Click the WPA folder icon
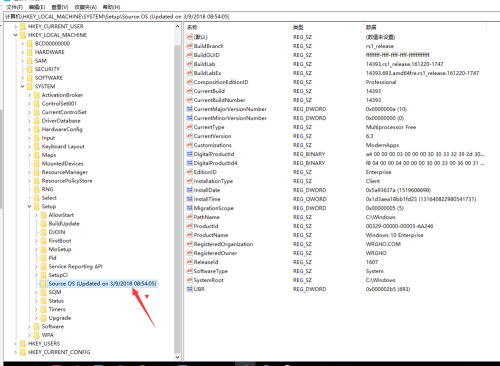This screenshot has height=366, width=500. coord(37,335)
